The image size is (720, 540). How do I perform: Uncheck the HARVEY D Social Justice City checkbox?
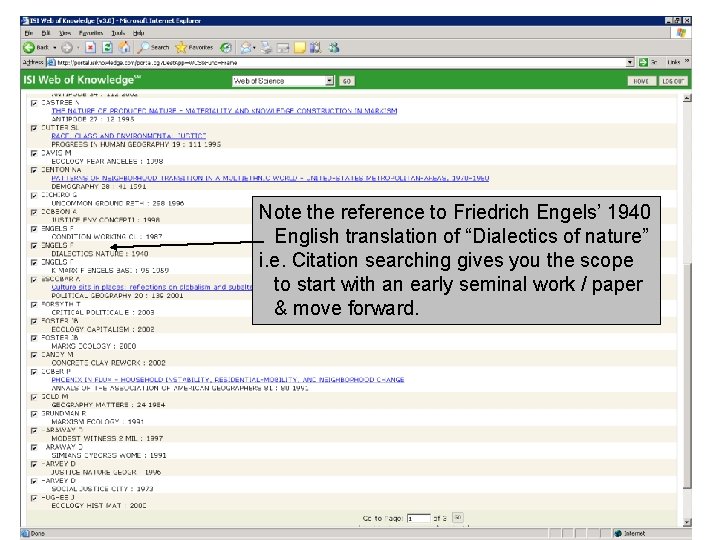pyautogui.click(x=34, y=481)
